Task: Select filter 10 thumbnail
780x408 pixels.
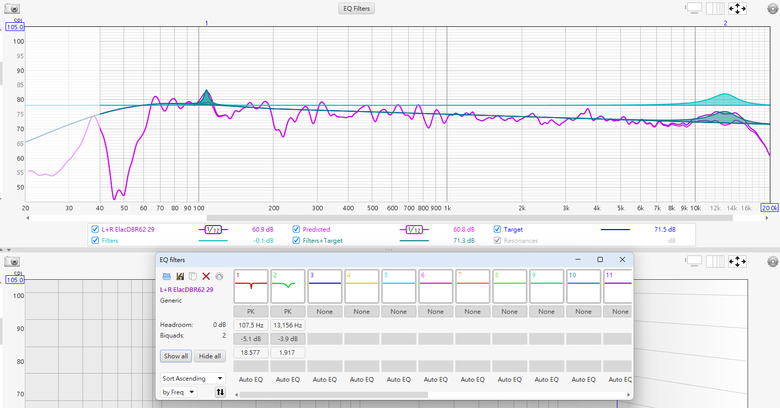Action: tap(583, 286)
